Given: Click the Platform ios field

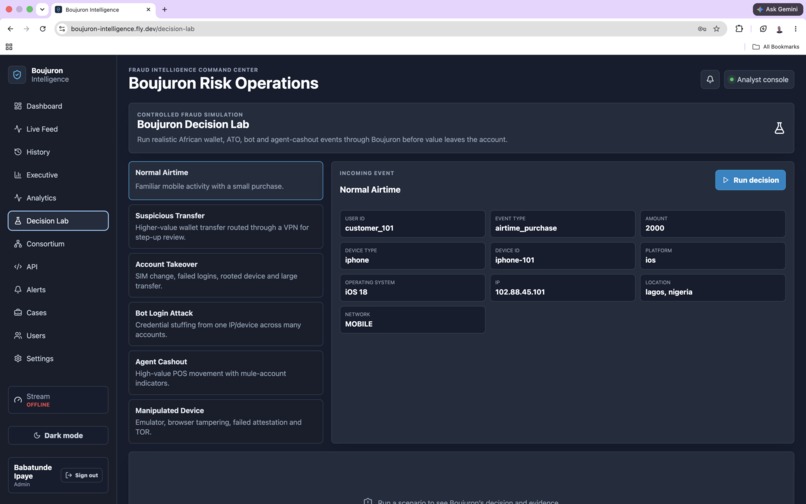Looking at the screenshot, I should click(712, 256).
